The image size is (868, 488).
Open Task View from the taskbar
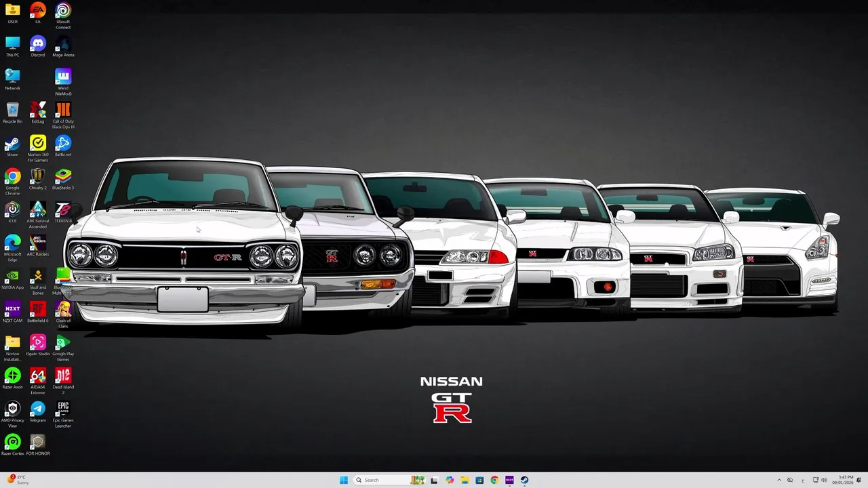(434, 480)
